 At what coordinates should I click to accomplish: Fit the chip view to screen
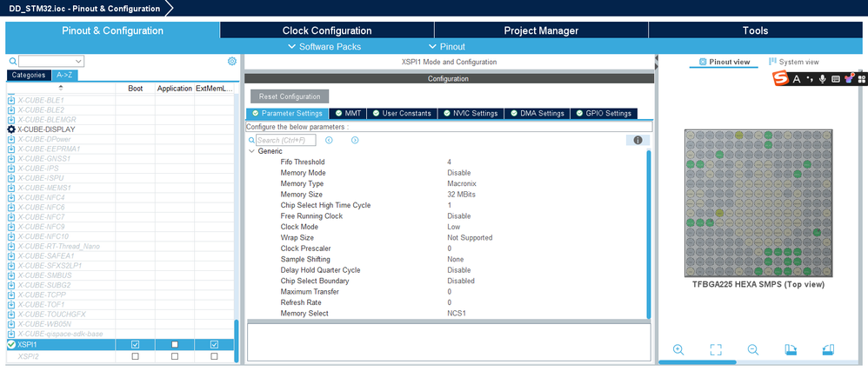coord(716,349)
